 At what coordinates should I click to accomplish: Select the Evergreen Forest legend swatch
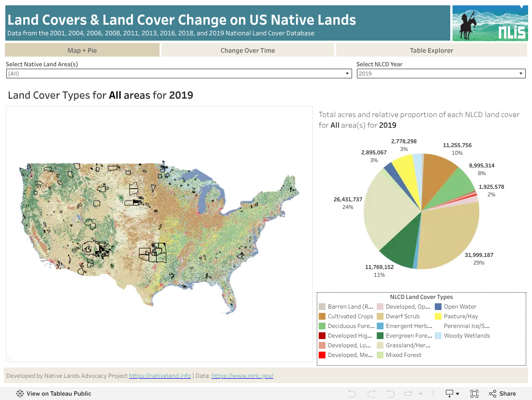380,336
